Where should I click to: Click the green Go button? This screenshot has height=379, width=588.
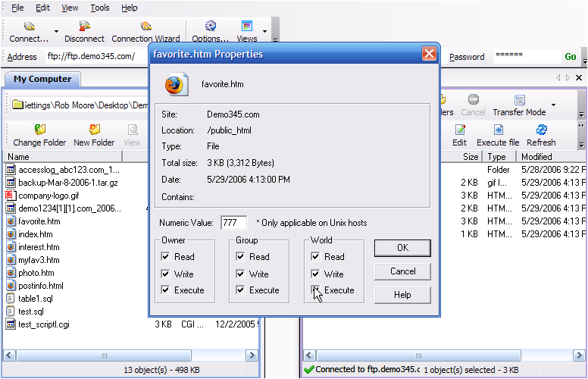(x=571, y=57)
